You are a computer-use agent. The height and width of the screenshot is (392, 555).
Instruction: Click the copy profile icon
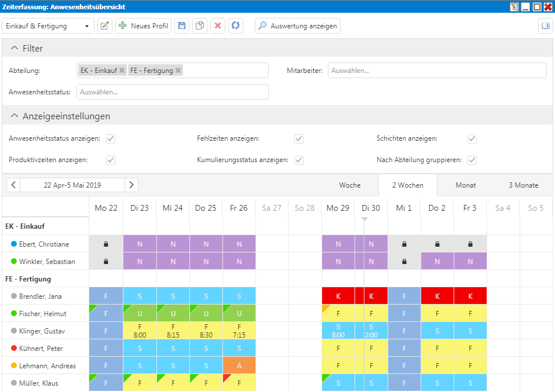tap(200, 26)
